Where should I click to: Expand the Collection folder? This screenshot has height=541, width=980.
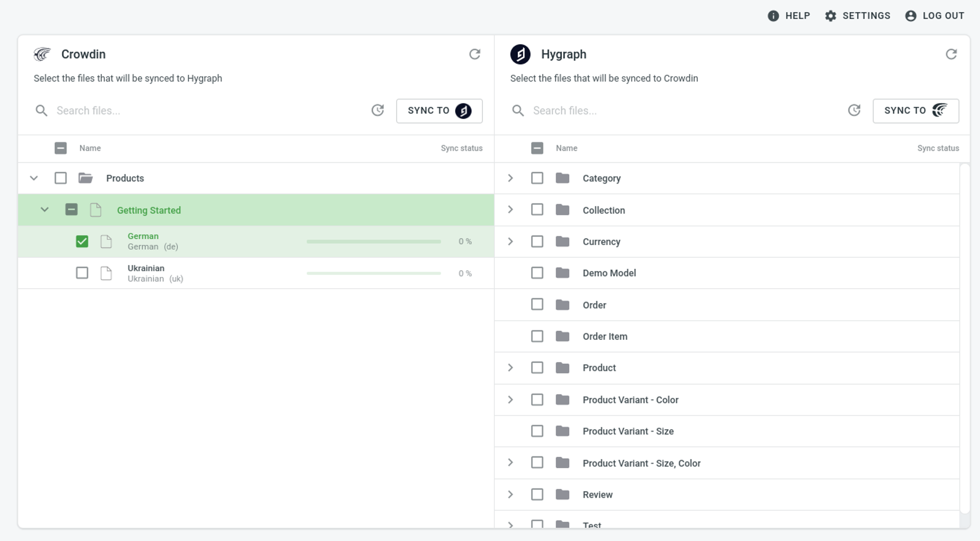(x=510, y=210)
